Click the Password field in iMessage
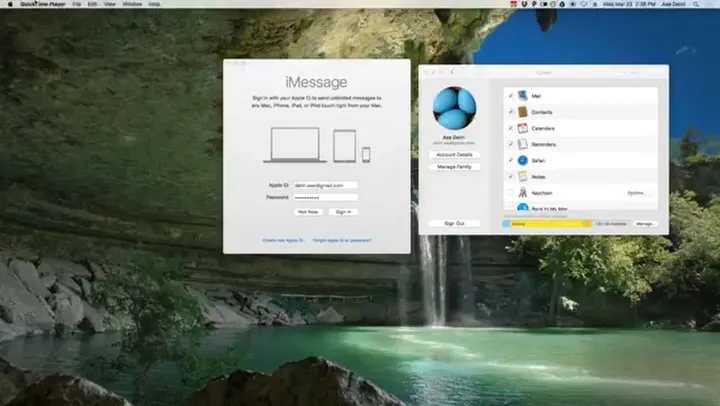Viewport: 720px width, 406px height. point(326,197)
